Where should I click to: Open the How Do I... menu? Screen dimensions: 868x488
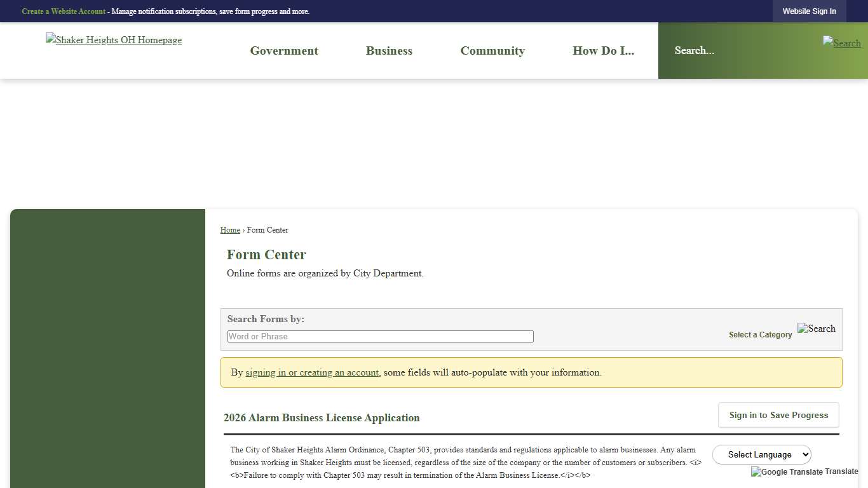pos(603,50)
